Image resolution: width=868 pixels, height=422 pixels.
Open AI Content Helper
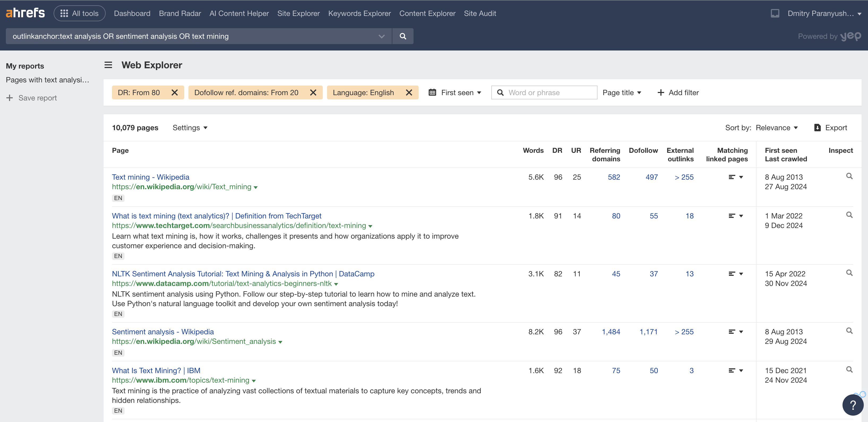(239, 13)
